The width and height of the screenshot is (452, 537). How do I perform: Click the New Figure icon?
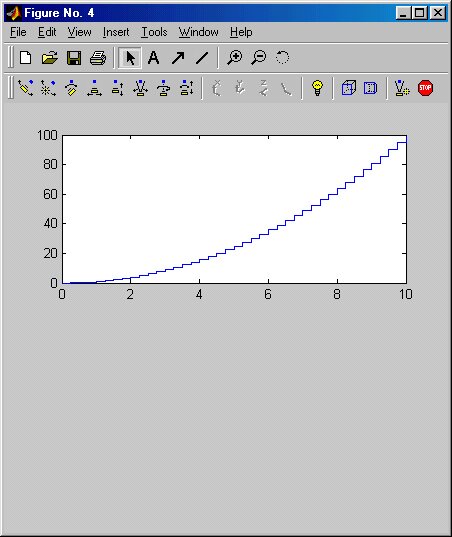click(x=26, y=58)
